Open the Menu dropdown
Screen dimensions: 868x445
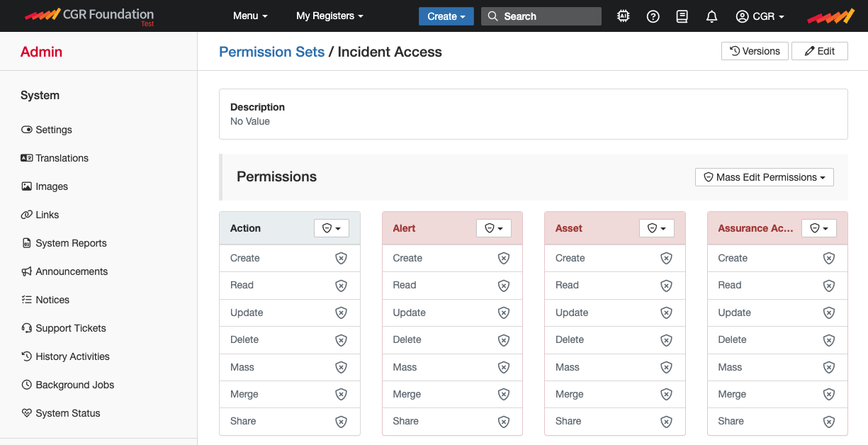250,16
